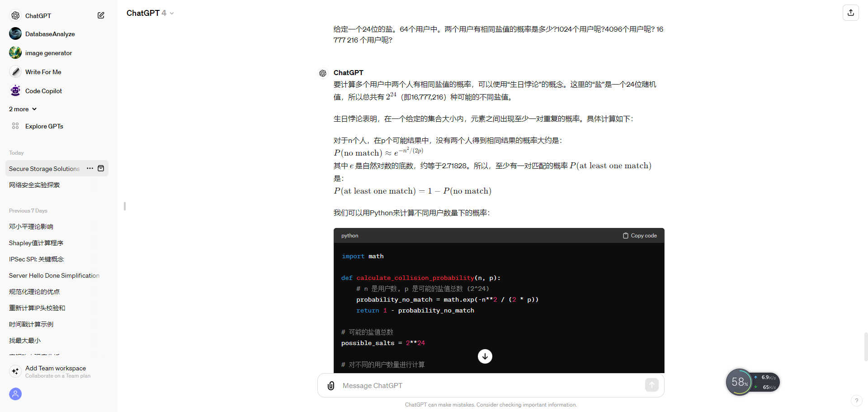
Task: Archive the Secure Storage Solutions chat
Action: click(x=101, y=169)
